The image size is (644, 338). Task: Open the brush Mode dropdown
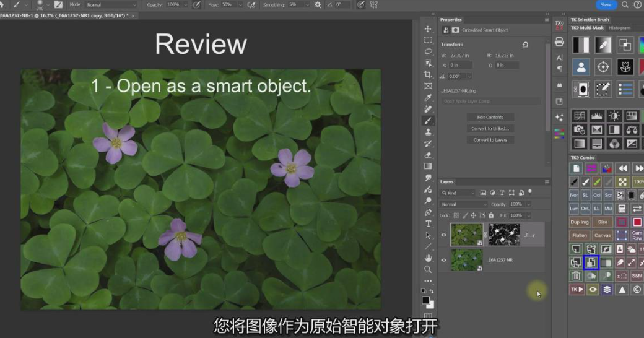[110, 4]
